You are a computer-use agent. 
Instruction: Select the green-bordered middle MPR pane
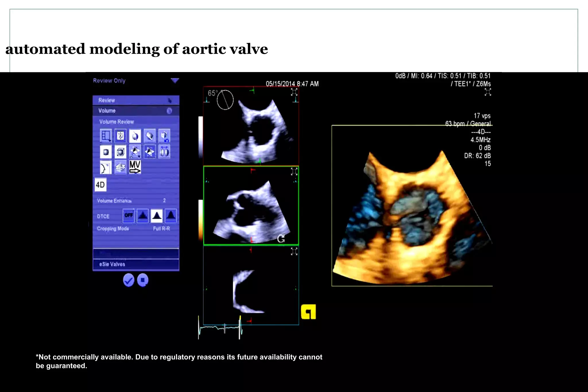tap(251, 205)
